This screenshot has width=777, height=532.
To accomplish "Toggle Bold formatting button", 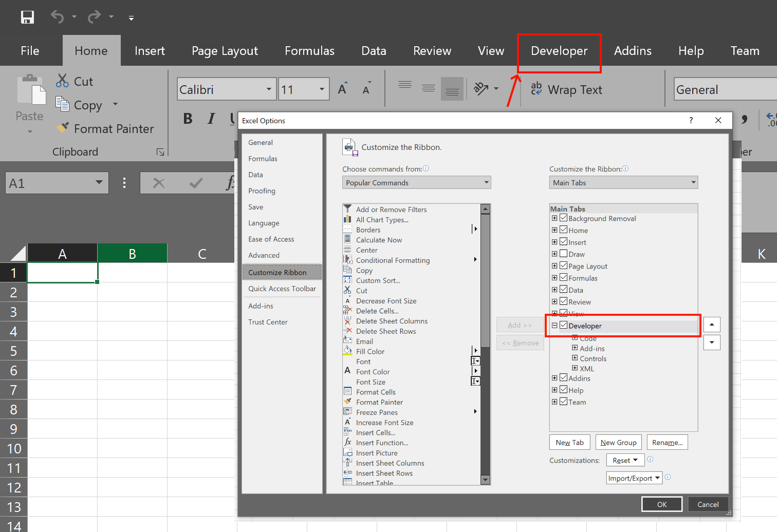I will click(x=188, y=119).
